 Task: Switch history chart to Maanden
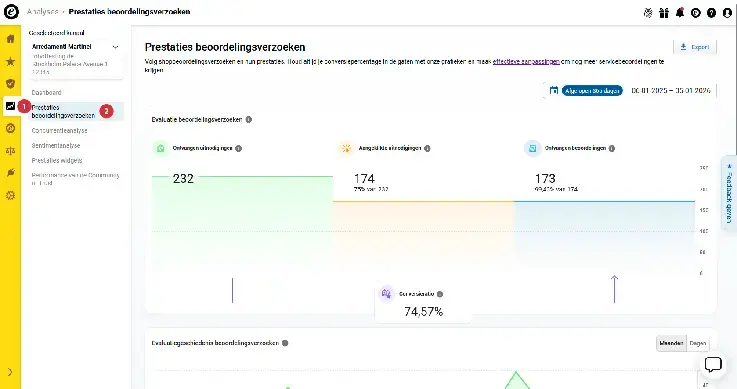tap(671, 343)
